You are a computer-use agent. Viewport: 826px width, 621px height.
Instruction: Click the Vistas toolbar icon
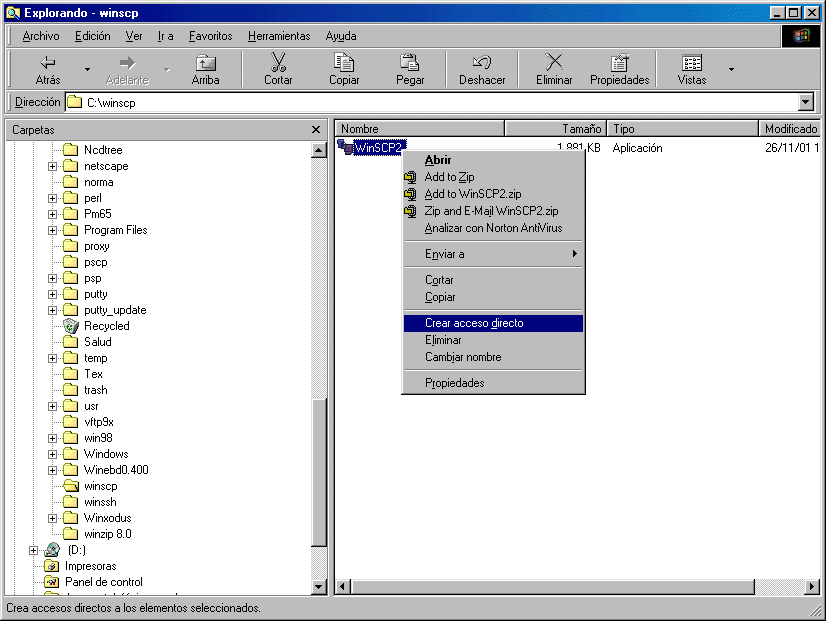[692, 63]
